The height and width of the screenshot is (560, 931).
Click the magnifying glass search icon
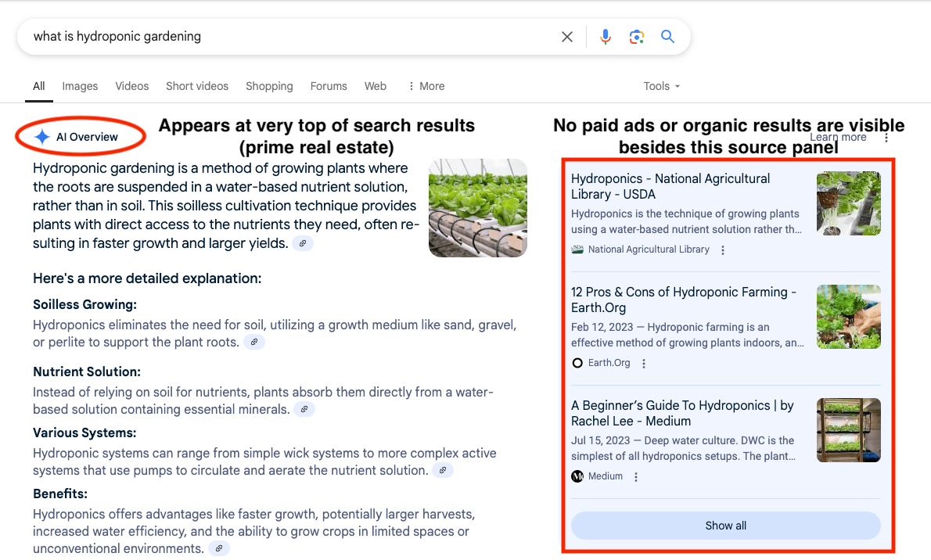(667, 37)
